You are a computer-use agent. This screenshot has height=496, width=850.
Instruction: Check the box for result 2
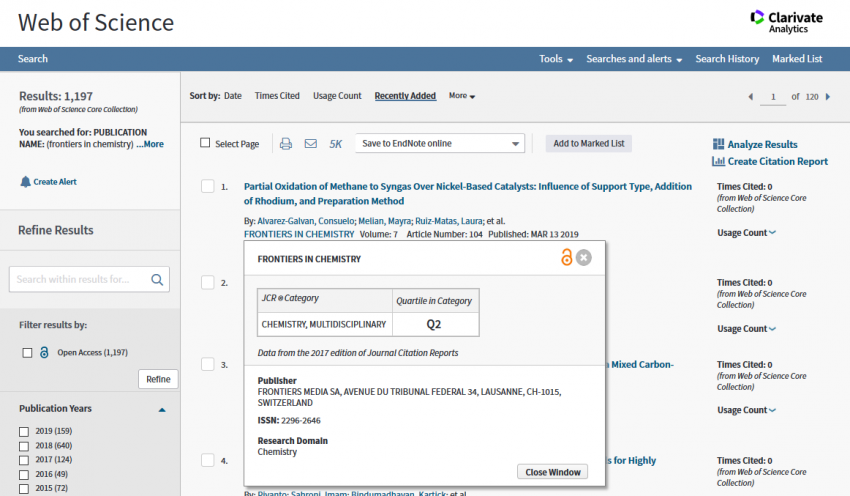[x=208, y=282]
